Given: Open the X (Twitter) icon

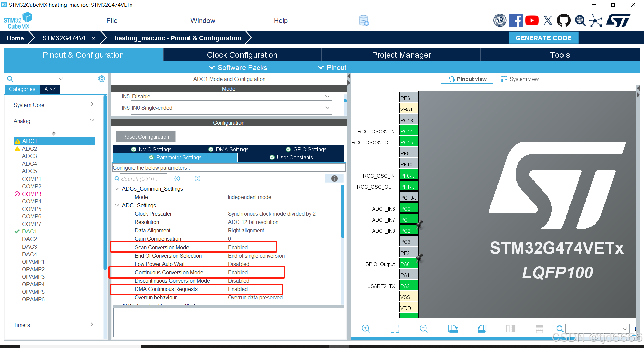Looking at the screenshot, I should coord(548,20).
